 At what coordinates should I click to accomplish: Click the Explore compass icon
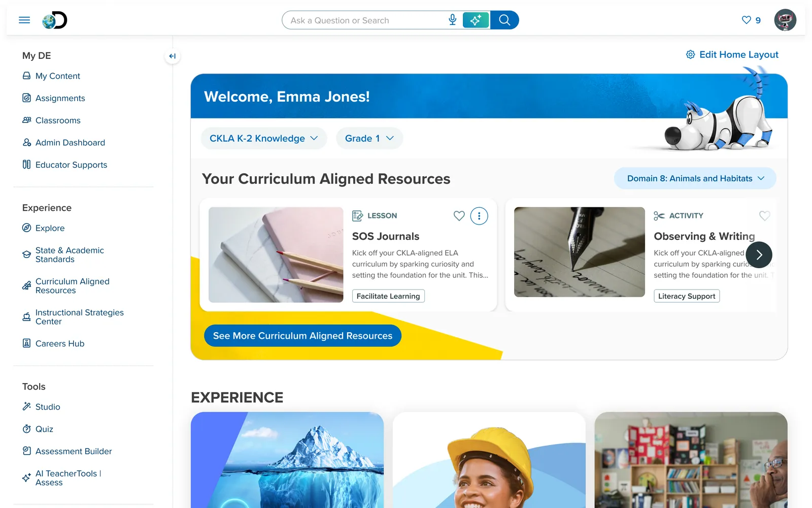26,228
